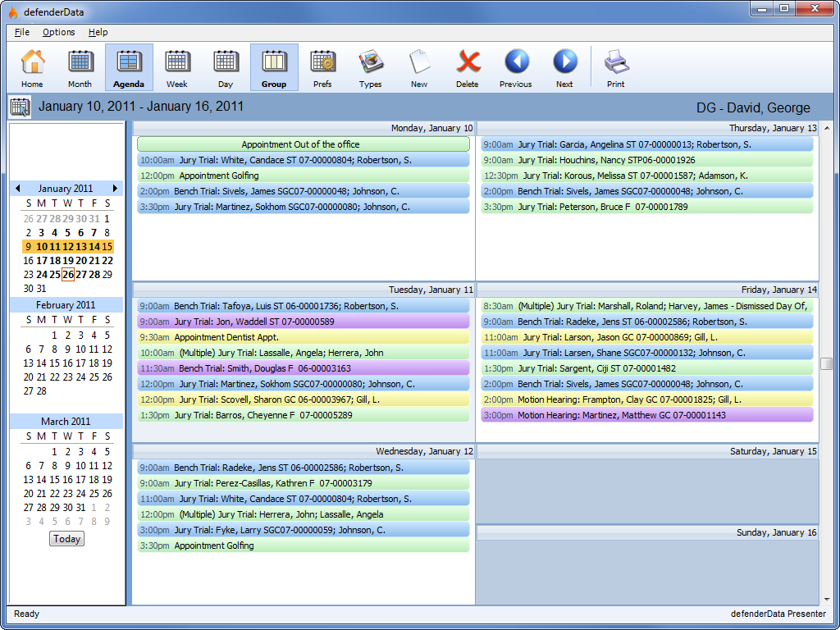This screenshot has width=840, height=630.
Task: Create New appointment from toolbar
Action: pos(419,67)
